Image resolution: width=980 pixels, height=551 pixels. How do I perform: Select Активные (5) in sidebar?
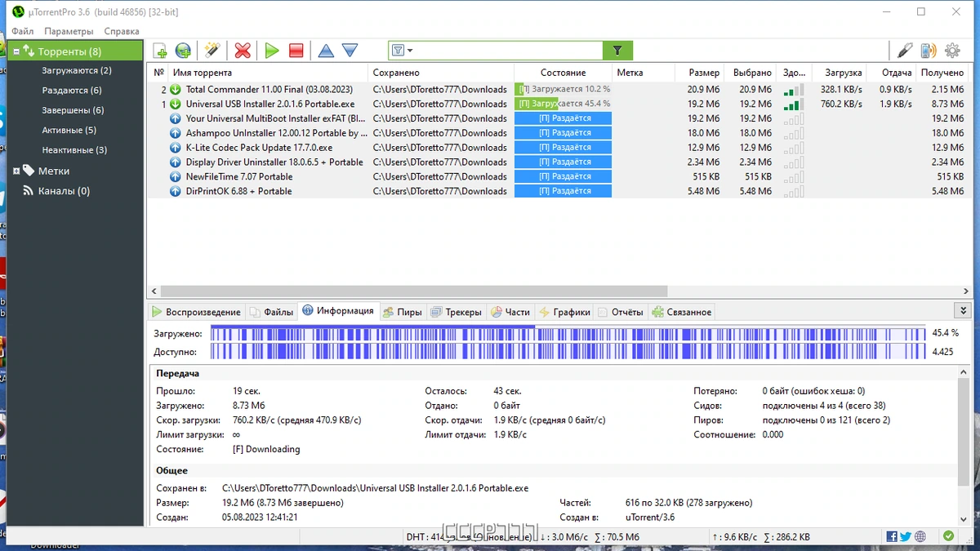pos(69,131)
